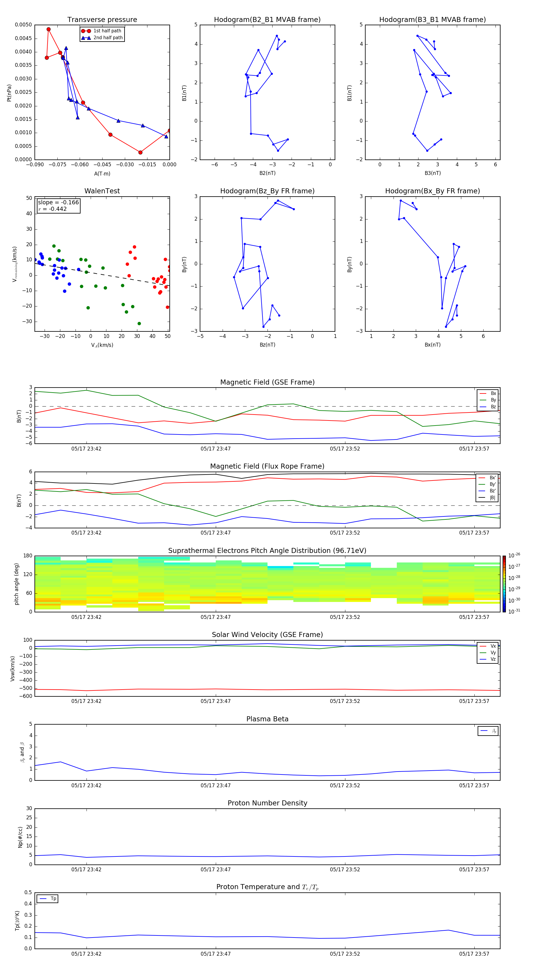Click '05/17 23:52' tick under Plasma Beta panel
This screenshot has height=980, width=535.
click(345, 785)
